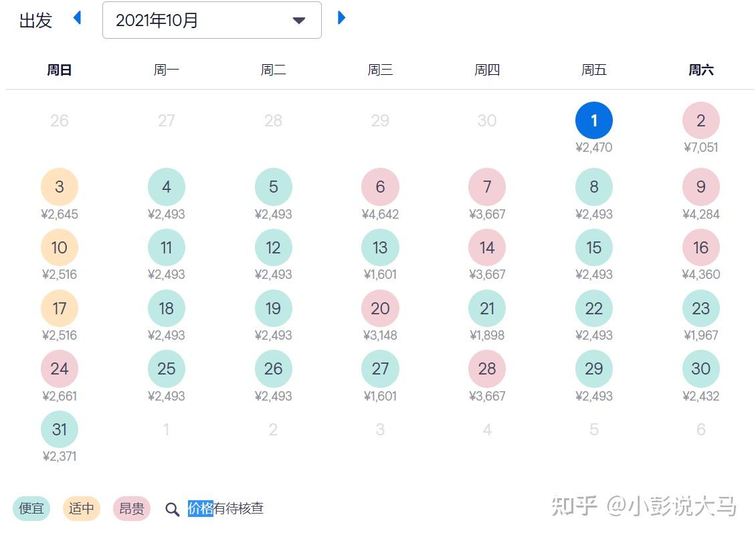Select the 便宜 price legend chip
This screenshot has width=756, height=537.
[x=31, y=508]
